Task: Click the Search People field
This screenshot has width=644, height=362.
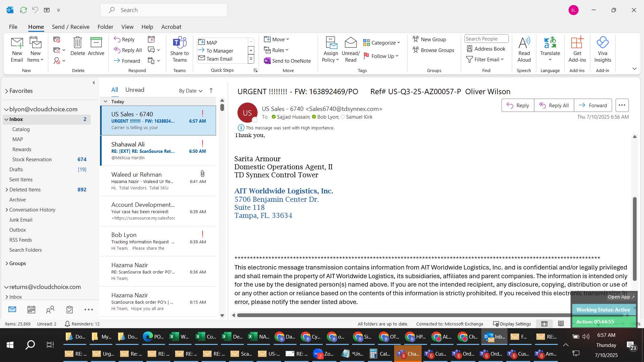Action: tap(486, 39)
